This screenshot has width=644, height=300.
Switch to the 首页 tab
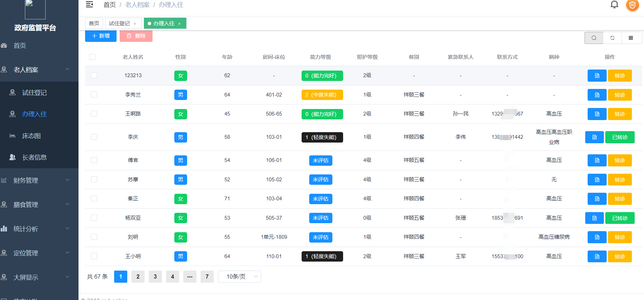tap(94, 24)
